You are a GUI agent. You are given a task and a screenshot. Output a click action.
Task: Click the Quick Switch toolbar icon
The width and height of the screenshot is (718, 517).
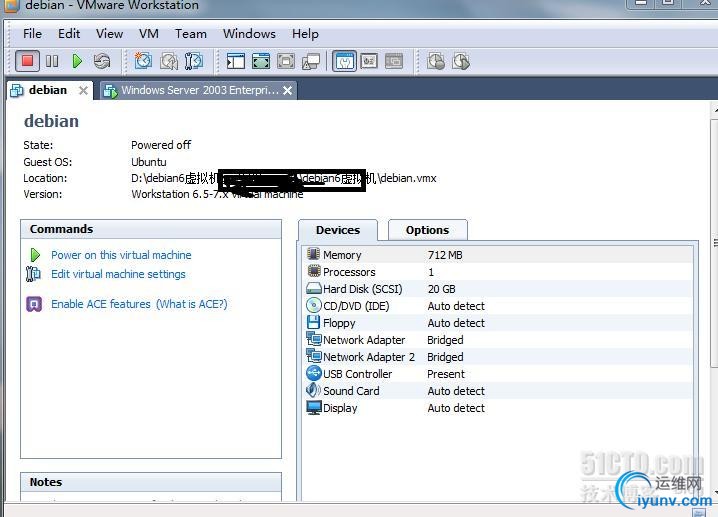pyautogui.click(x=286, y=61)
